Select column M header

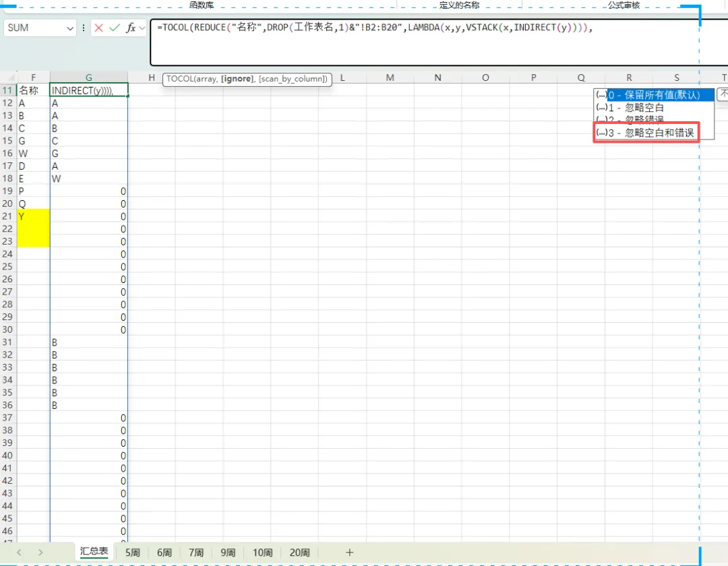(390, 77)
